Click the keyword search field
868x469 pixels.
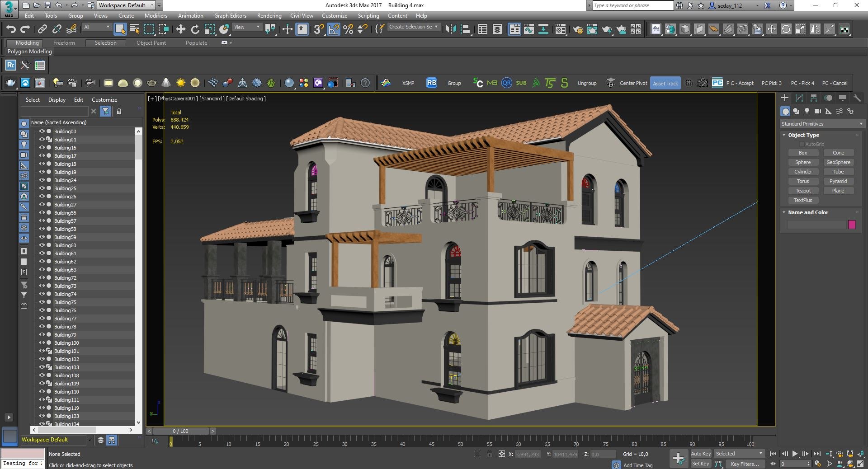coord(633,5)
